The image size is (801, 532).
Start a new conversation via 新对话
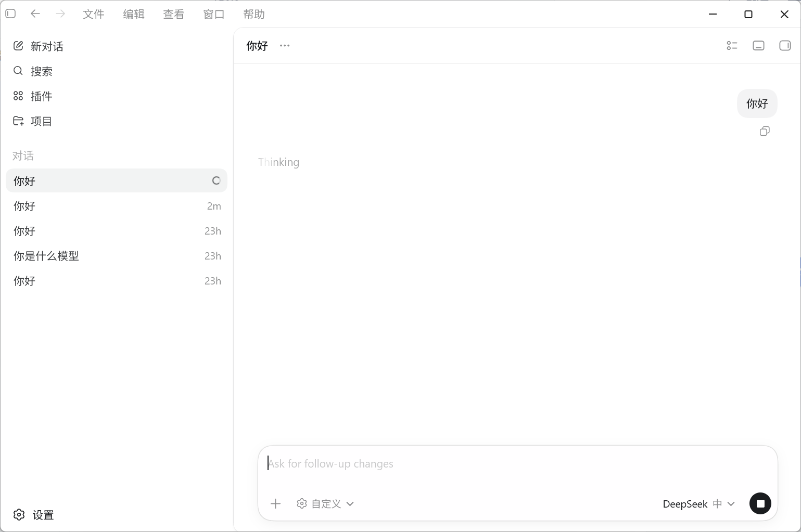[38, 46]
